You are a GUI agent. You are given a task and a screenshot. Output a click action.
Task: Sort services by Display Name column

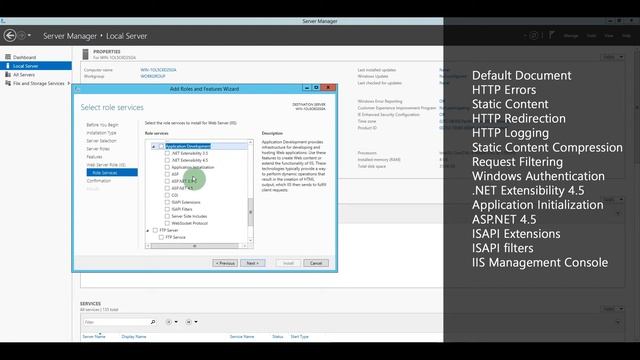[x=134, y=337]
